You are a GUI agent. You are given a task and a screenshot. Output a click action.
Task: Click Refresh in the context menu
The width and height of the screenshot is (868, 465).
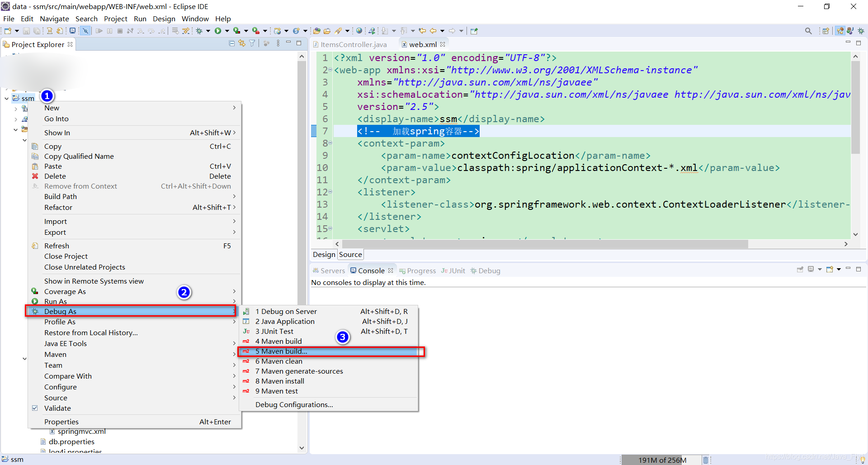pyautogui.click(x=134, y=246)
